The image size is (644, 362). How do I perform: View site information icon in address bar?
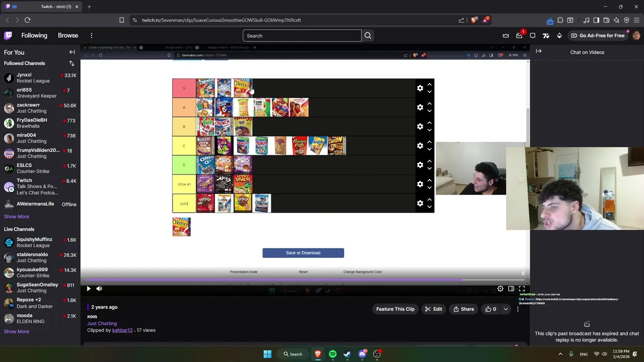click(x=134, y=20)
